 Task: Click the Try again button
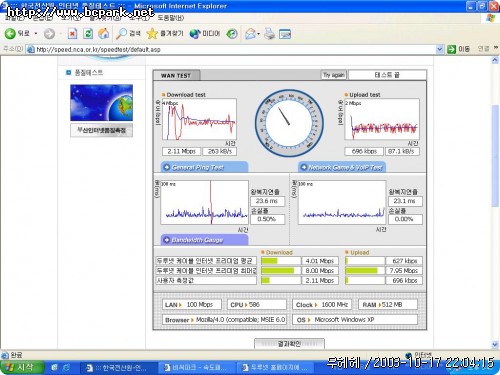pyautogui.click(x=334, y=75)
